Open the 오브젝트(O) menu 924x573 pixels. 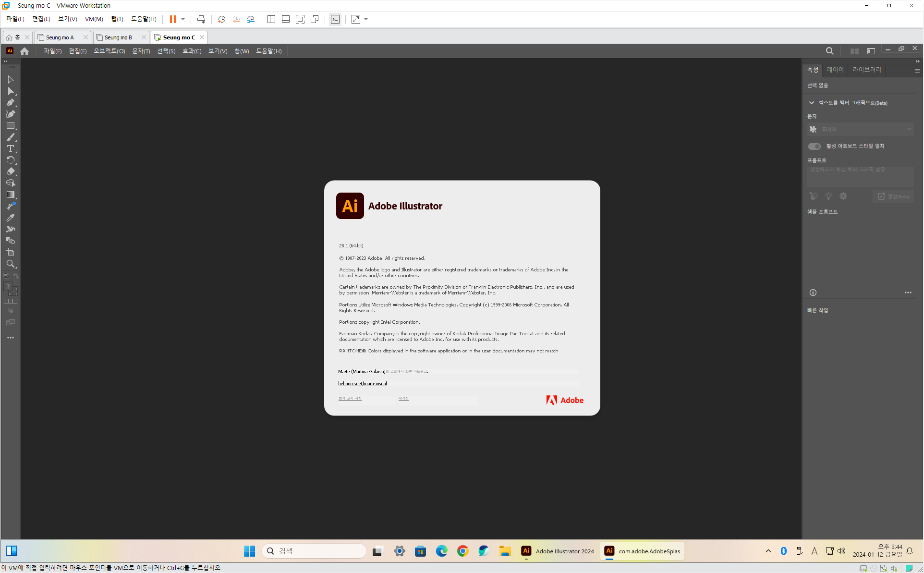coord(109,51)
